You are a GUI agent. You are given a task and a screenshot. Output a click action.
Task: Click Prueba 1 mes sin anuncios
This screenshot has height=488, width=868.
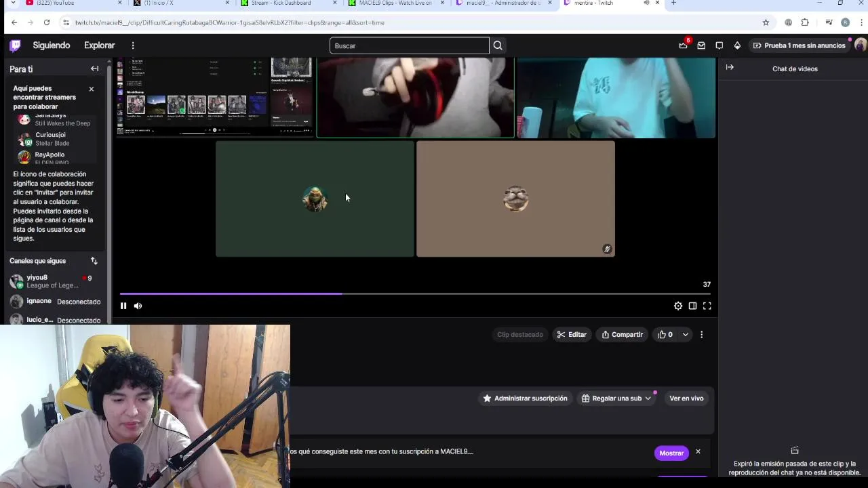tap(800, 45)
